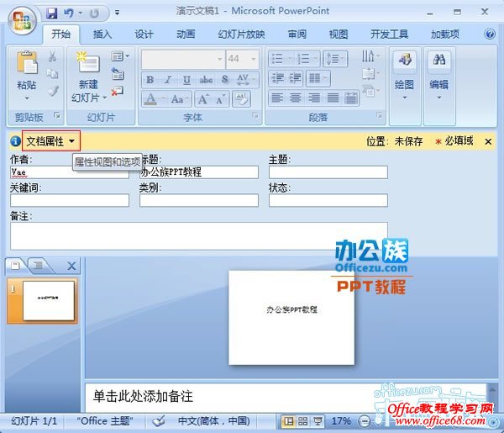Image resolution: width=504 pixels, height=433 pixels.
Task: Open the Office button menu
Action: point(22,21)
